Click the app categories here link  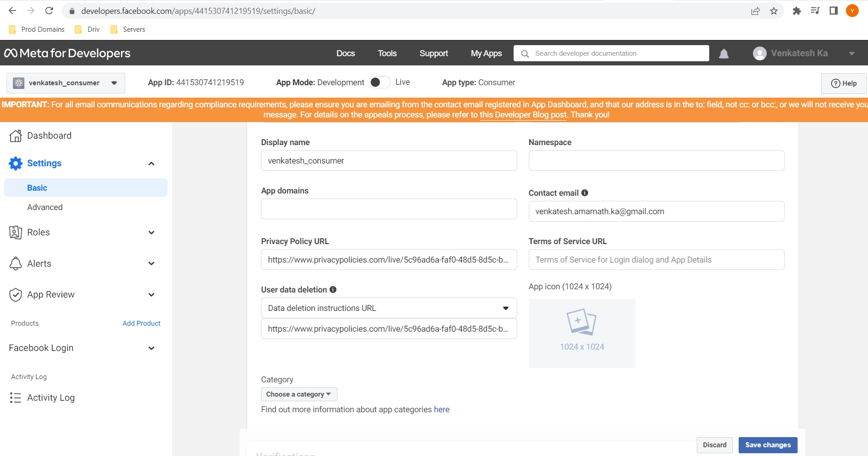pos(441,409)
